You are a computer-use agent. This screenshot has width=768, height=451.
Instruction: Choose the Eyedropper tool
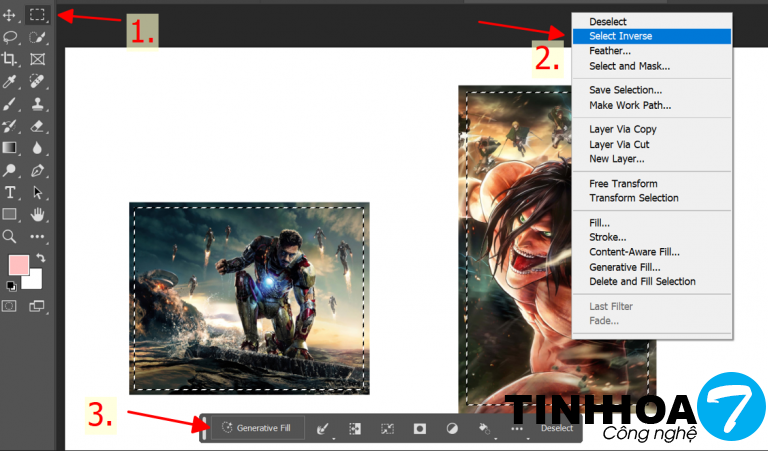pos(10,82)
